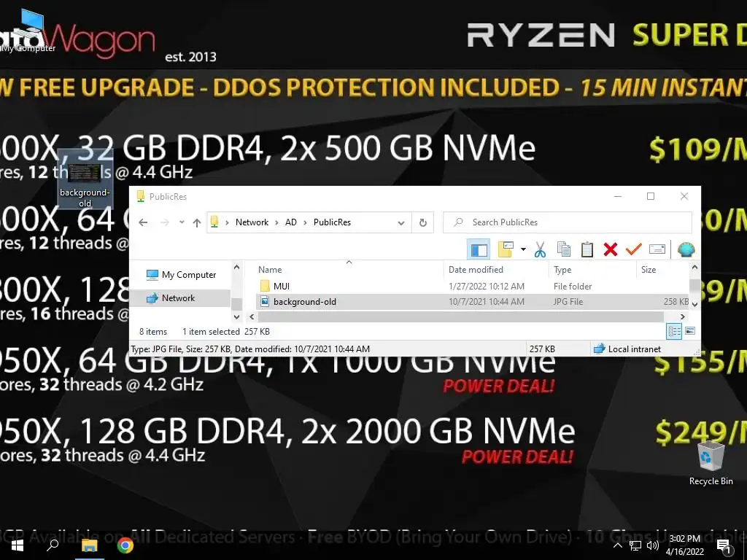Show hidden system tray icons
The height and width of the screenshot is (560, 747).
[x=617, y=545]
